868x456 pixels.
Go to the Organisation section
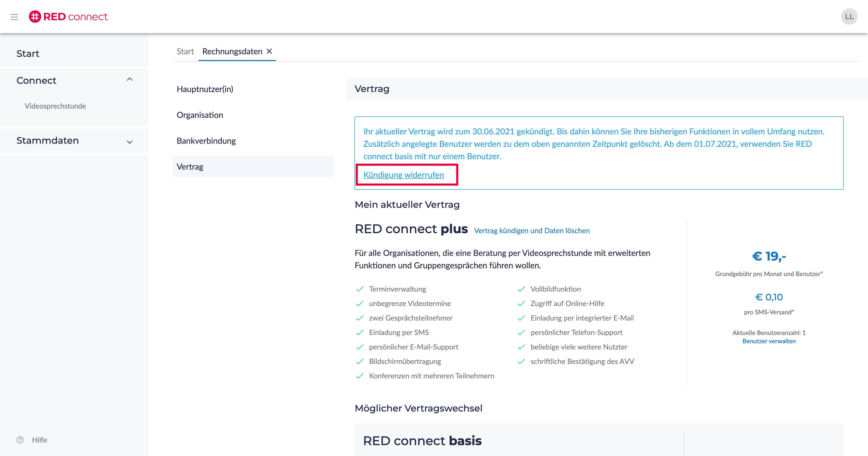[x=200, y=115]
